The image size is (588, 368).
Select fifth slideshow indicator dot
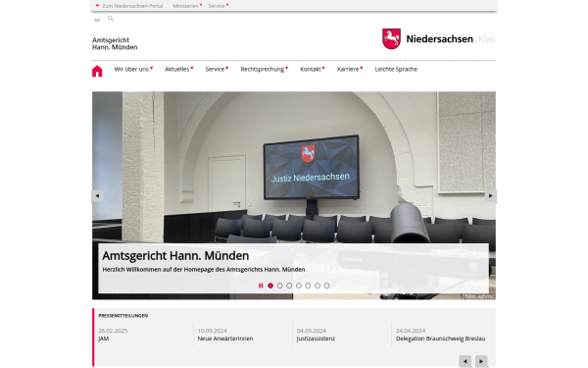coord(308,286)
